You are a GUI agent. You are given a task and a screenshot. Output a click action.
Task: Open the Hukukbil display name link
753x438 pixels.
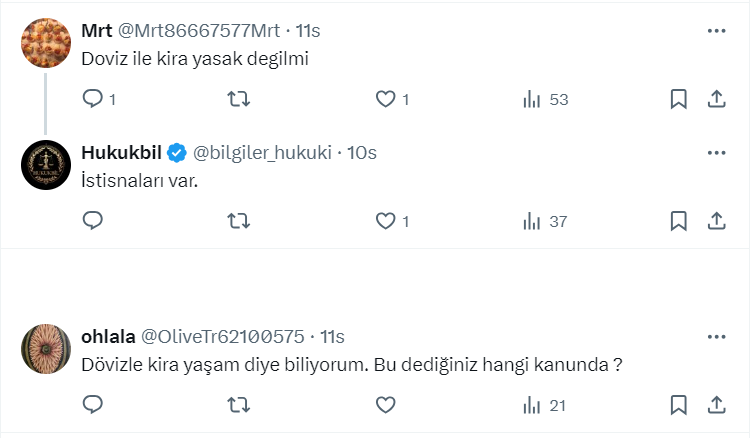121,153
